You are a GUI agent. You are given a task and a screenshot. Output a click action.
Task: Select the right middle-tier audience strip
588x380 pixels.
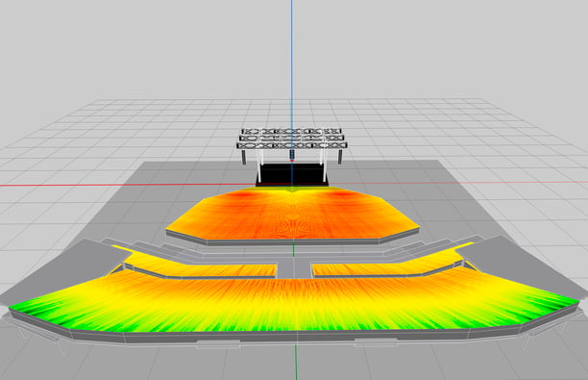coord(392,262)
